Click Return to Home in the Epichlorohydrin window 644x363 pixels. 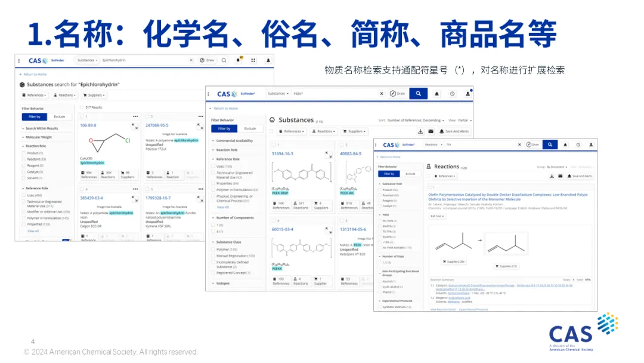pos(33,75)
